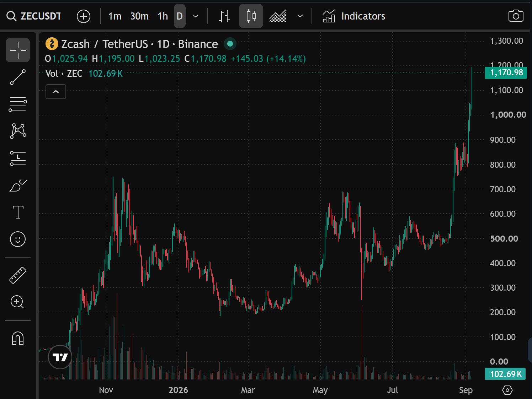Click the Nov date axis label
Screen dimensions: 532x399
tap(106, 390)
